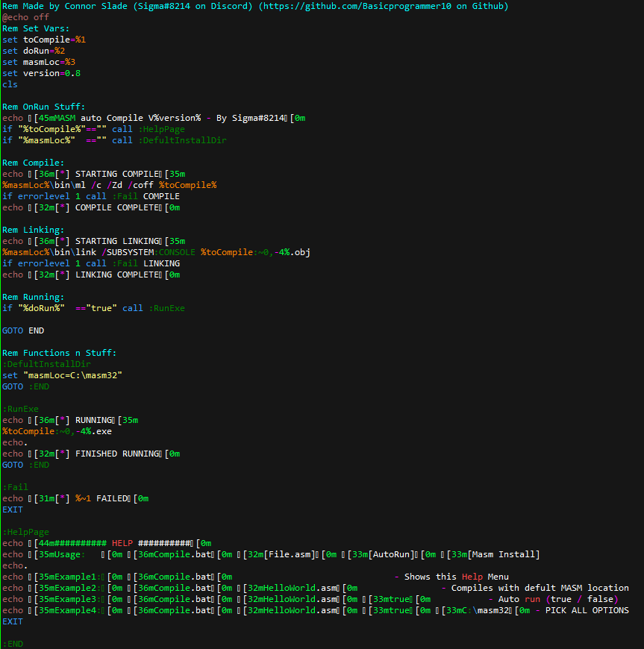Click the 'Rem Set Vars:' comment

tap(36, 28)
